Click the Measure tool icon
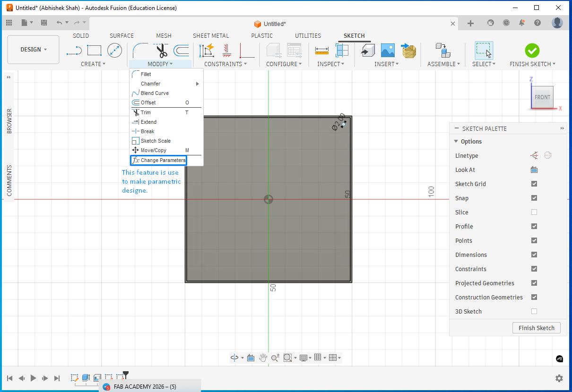The image size is (572, 392). [321, 50]
